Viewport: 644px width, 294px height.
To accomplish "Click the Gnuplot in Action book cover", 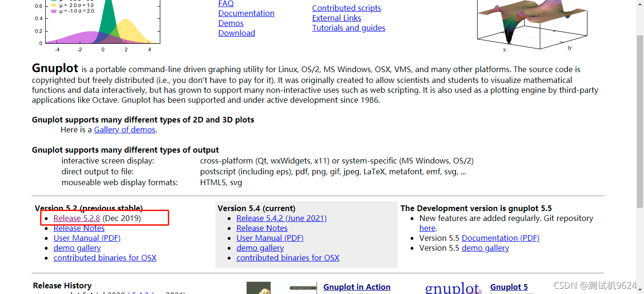I will point(281,288).
